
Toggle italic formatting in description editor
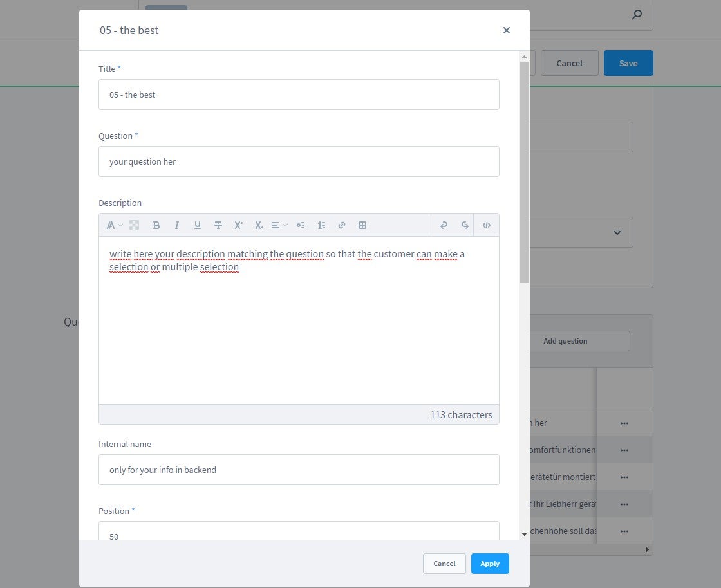tap(176, 225)
